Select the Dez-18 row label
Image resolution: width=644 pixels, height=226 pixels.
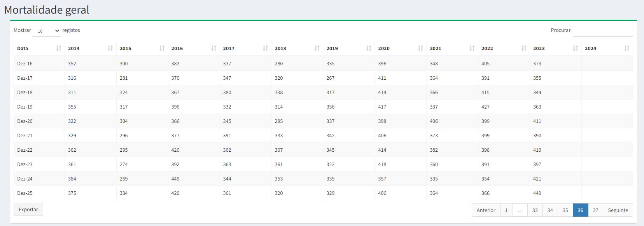(x=25, y=92)
